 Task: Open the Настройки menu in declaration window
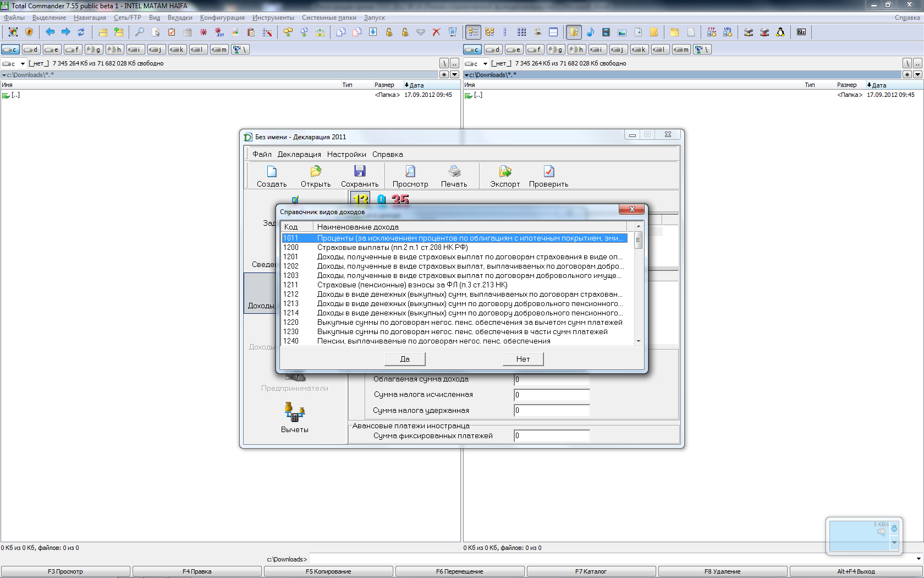tap(346, 154)
